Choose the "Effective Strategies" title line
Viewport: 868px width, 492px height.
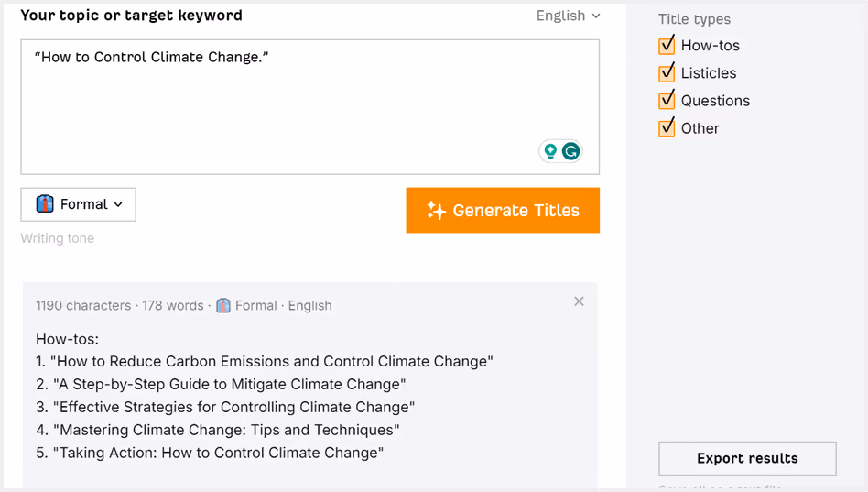click(225, 407)
